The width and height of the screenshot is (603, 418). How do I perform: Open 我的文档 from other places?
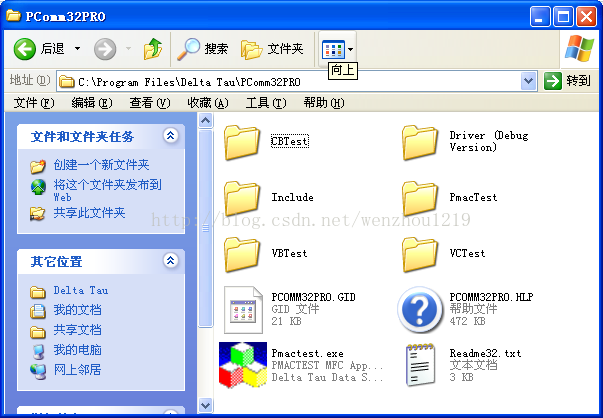point(77,310)
